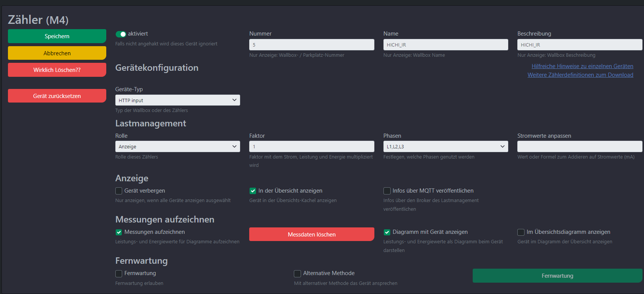Click hint 'Nur Anzeige: Wallbox Name'

click(x=414, y=55)
